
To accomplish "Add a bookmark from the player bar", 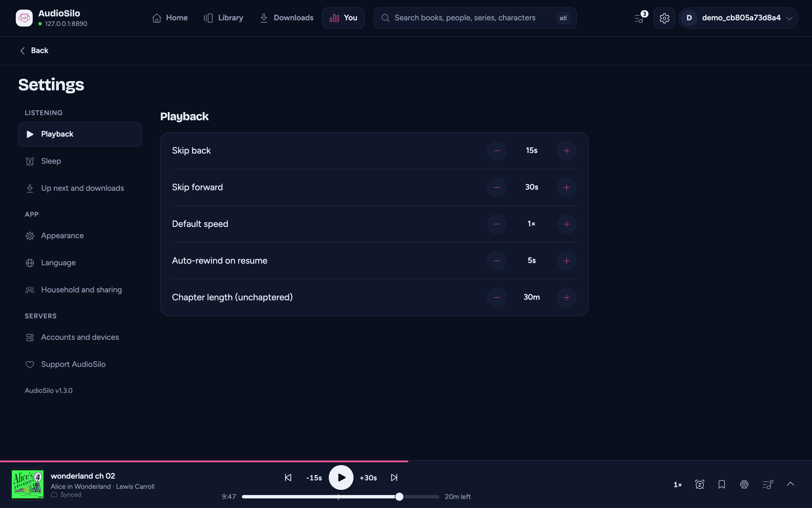I will tap(722, 485).
